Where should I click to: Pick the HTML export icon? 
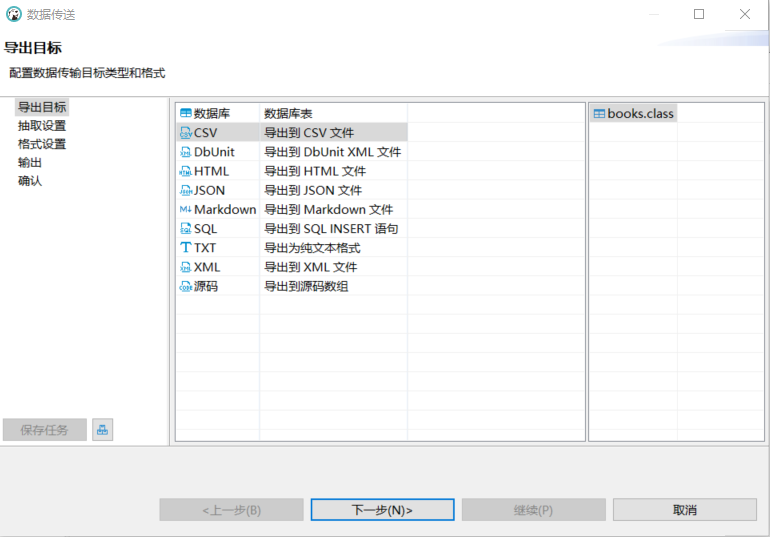click(185, 171)
